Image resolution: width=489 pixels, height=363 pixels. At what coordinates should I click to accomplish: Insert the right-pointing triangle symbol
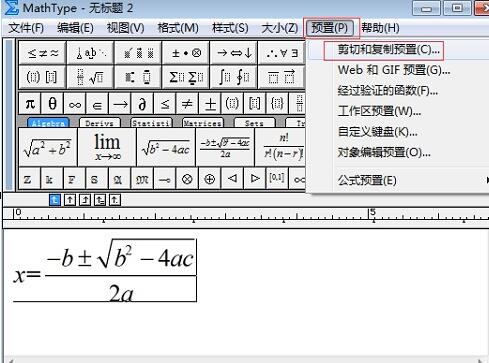pyautogui.click(x=255, y=179)
